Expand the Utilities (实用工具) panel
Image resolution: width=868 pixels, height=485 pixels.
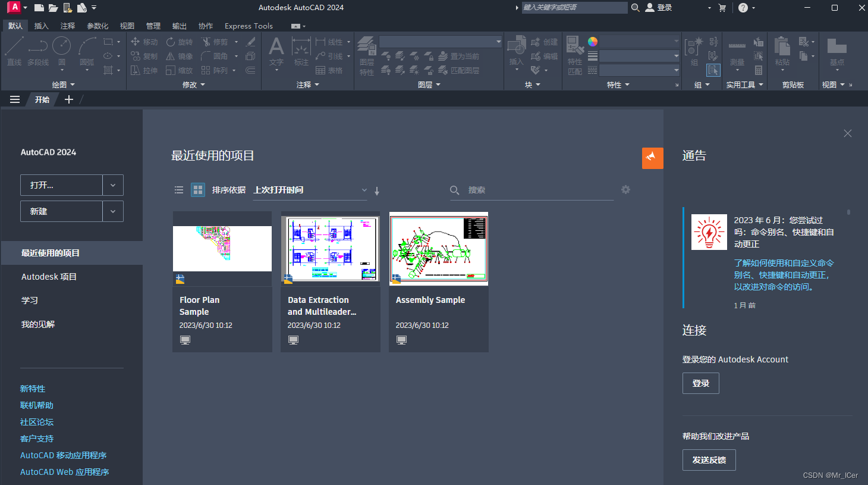point(744,85)
